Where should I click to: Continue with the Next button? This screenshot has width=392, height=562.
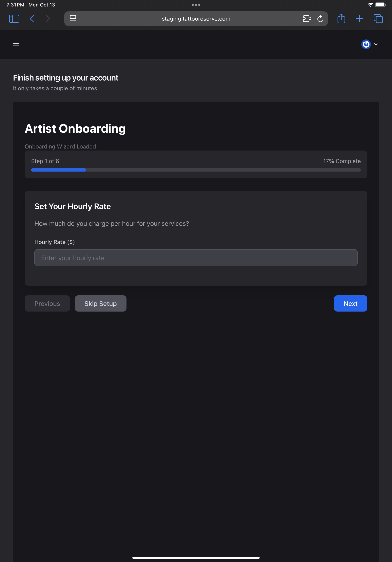[350, 303]
